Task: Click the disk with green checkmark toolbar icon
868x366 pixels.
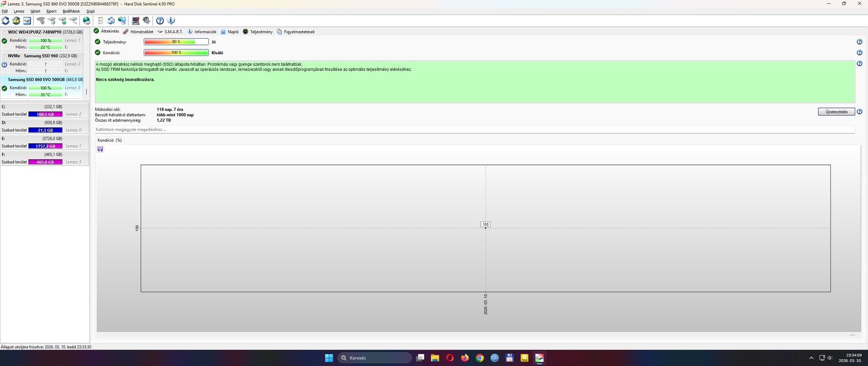Action: click(62, 20)
